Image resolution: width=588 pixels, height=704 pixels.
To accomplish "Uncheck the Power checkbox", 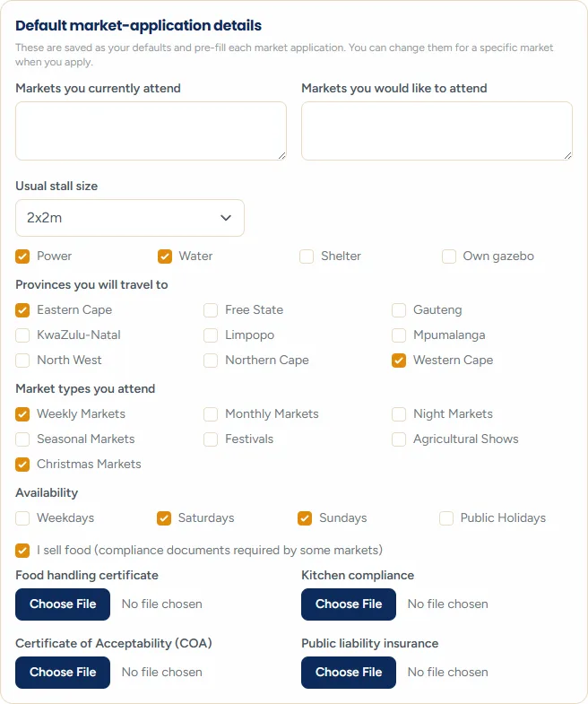I will (22, 256).
